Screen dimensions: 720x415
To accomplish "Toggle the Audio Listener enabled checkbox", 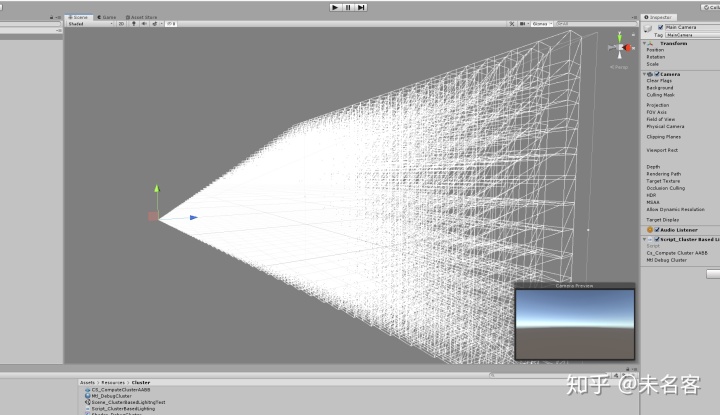I will click(657, 230).
